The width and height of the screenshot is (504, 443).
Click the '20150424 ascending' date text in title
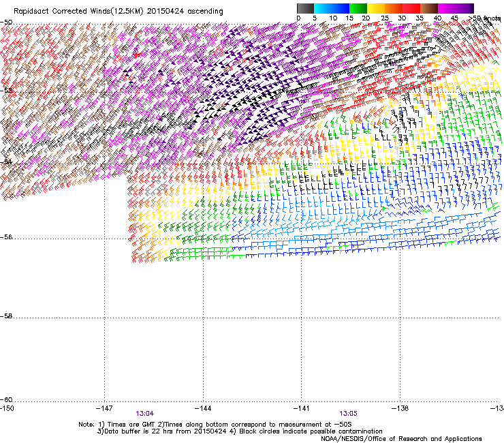[185, 12]
